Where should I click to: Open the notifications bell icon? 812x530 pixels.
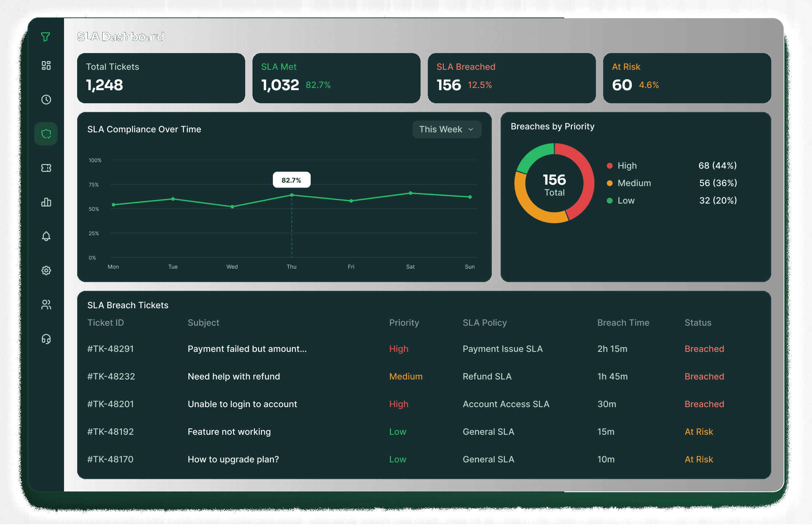(x=46, y=236)
